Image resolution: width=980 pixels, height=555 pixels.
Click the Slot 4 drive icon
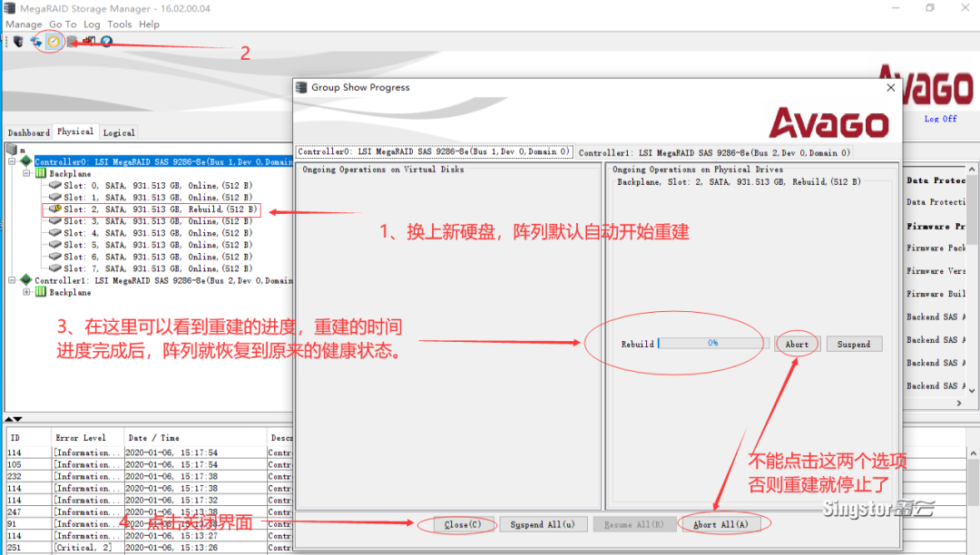[x=55, y=232]
